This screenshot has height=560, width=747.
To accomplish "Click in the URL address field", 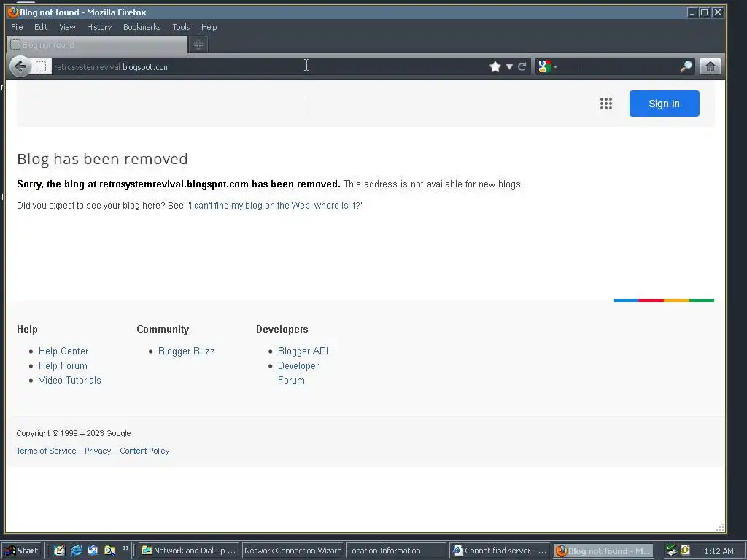I will 269,66.
